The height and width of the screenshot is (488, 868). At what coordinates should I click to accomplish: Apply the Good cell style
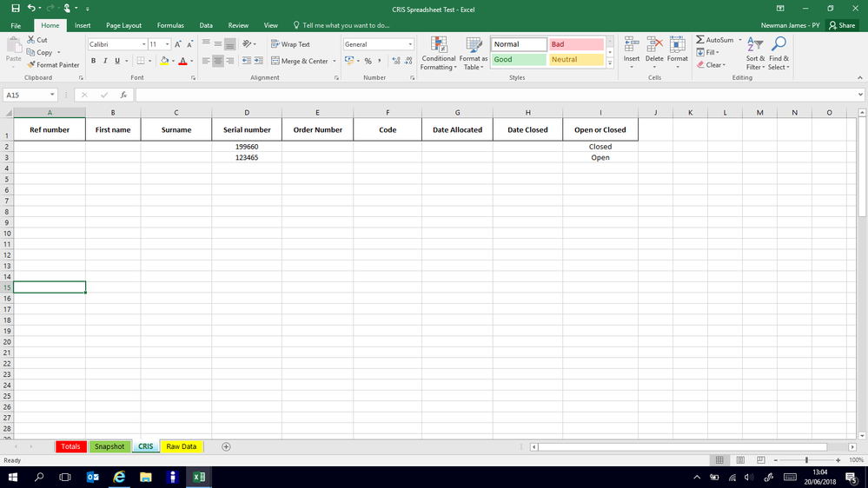tap(519, 59)
